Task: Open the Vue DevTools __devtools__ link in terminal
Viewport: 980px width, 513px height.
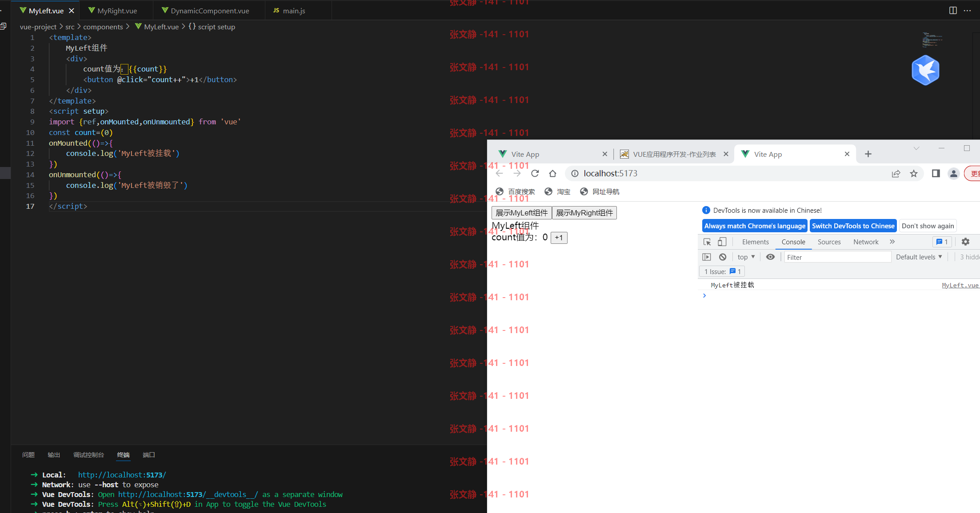Action: point(188,494)
